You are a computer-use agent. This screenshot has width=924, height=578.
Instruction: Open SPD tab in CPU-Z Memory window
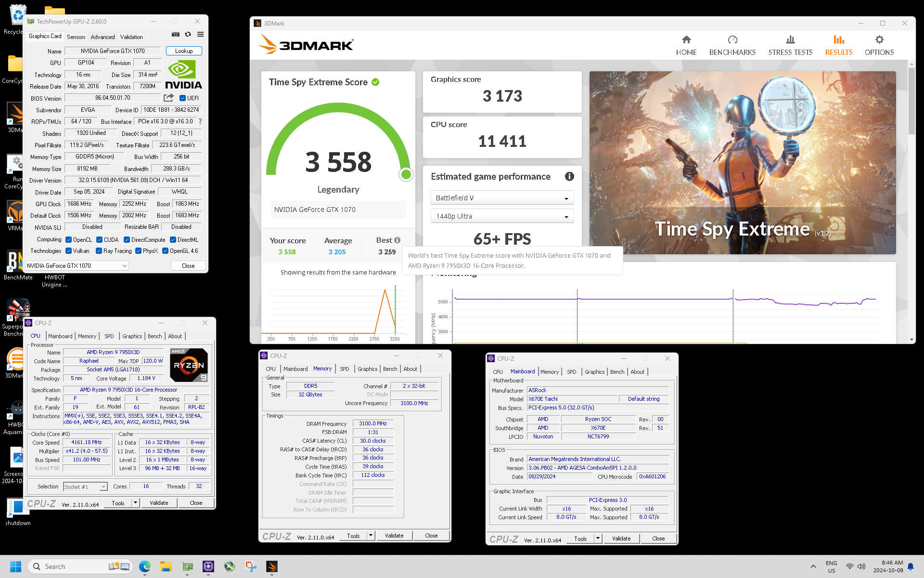click(345, 369)
